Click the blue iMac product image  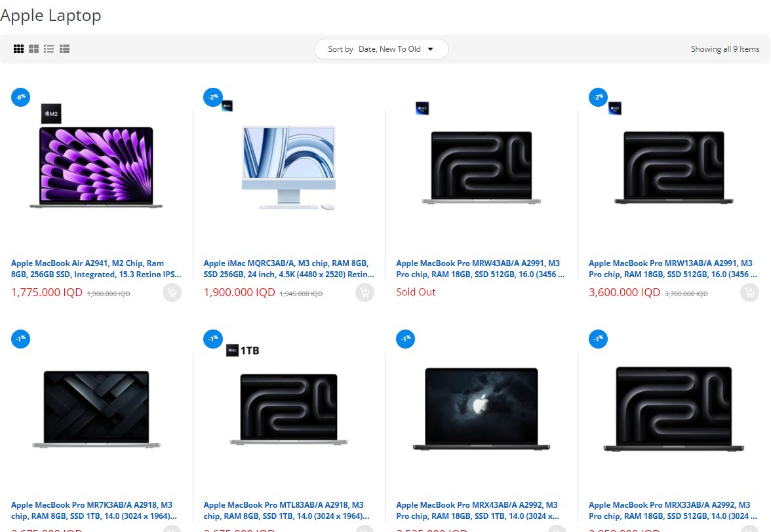coord(289,168)
